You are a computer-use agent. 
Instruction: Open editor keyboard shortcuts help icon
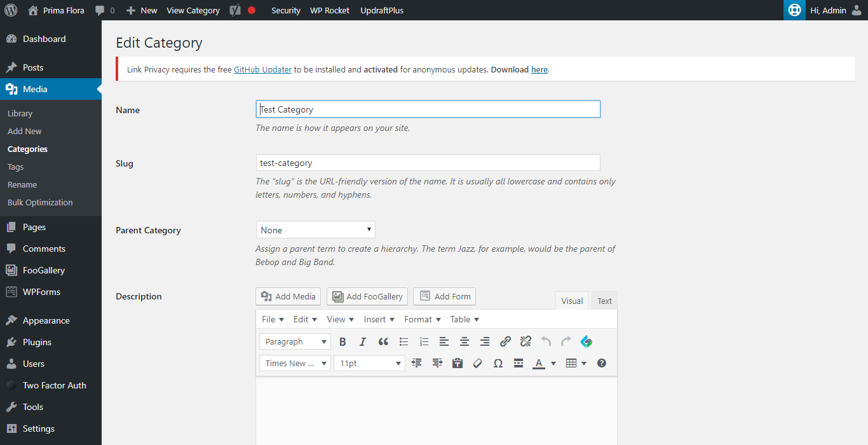tap(602, 364)
